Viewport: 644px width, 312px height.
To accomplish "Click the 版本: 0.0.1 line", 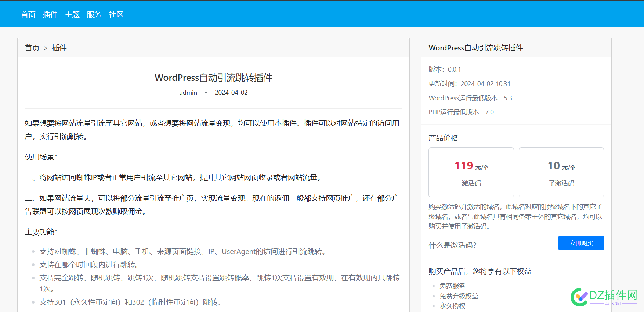I will [x=445, y=69].
